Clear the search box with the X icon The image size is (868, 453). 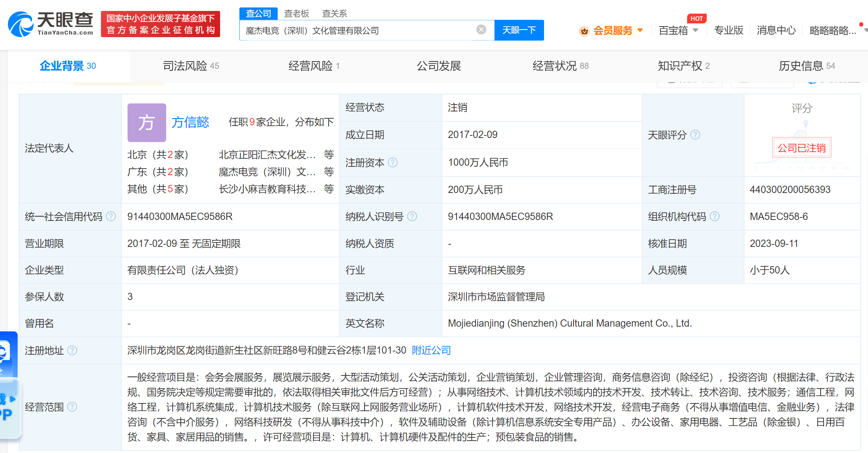481,29
